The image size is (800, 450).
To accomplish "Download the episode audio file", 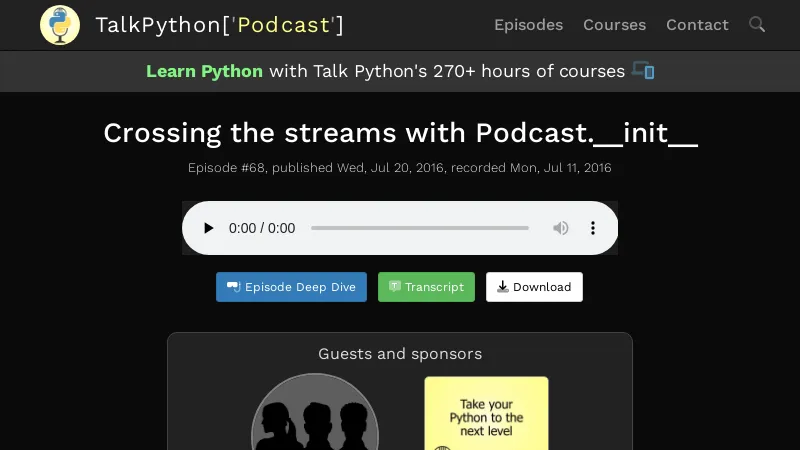I will (x=534, y=287).
